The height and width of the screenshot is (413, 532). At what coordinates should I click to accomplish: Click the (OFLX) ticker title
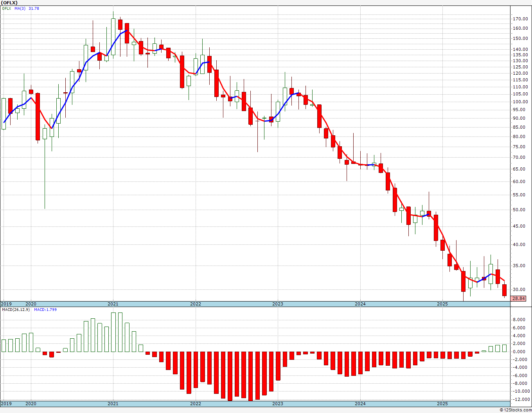[x=9, y=3]
